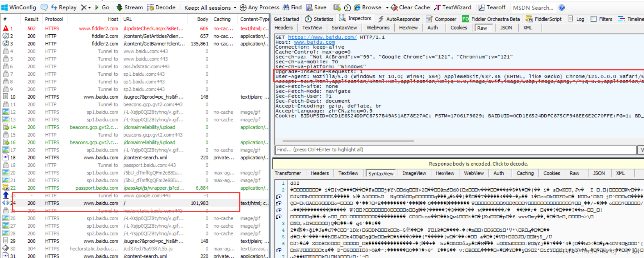This screenshot has width=644, height=258.
Task: Open the Statistics tab
Action: (x=319, y=19)
